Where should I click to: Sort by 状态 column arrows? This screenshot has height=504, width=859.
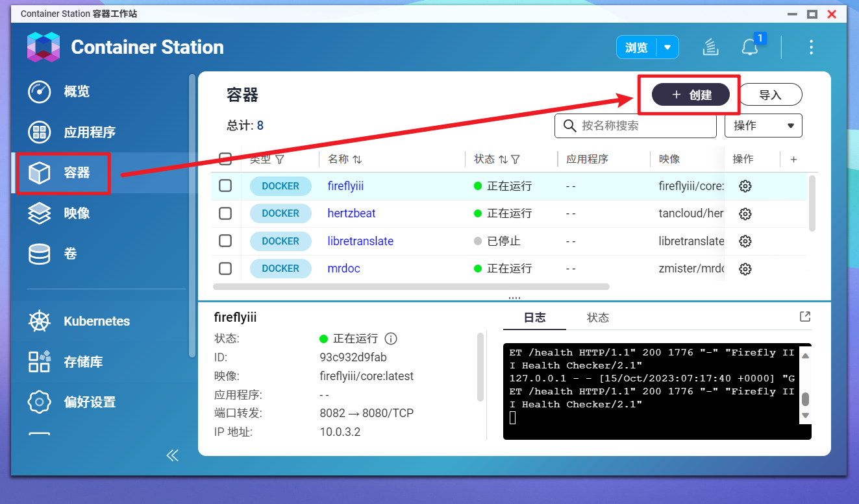[x=503, y=160]
